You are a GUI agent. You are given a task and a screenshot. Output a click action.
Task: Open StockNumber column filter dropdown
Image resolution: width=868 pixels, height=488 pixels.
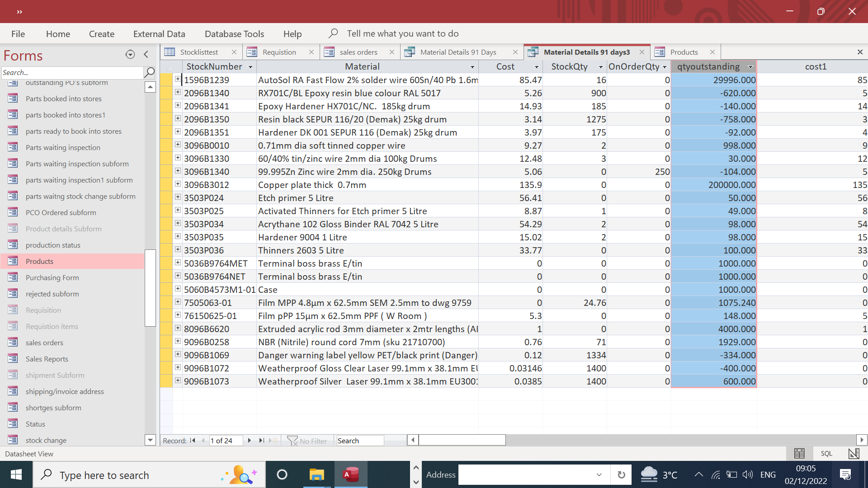(x=250, y=67)
